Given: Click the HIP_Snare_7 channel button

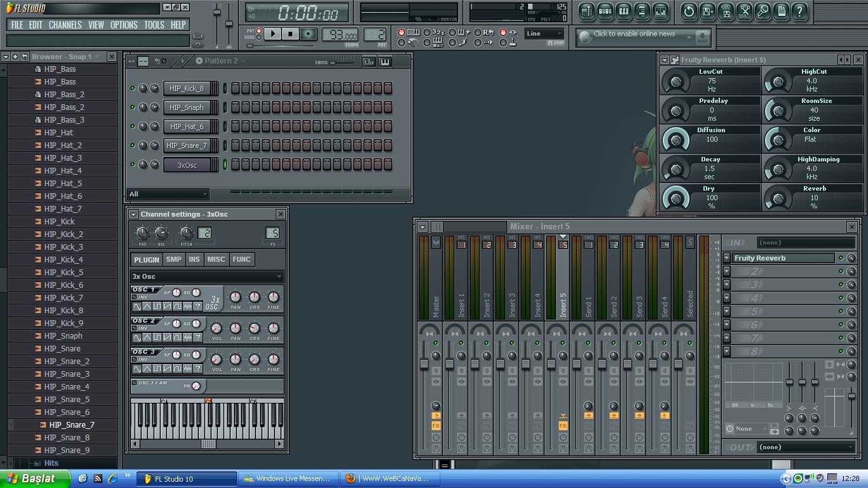Looking at the screenshot, I should click(187, 146).
